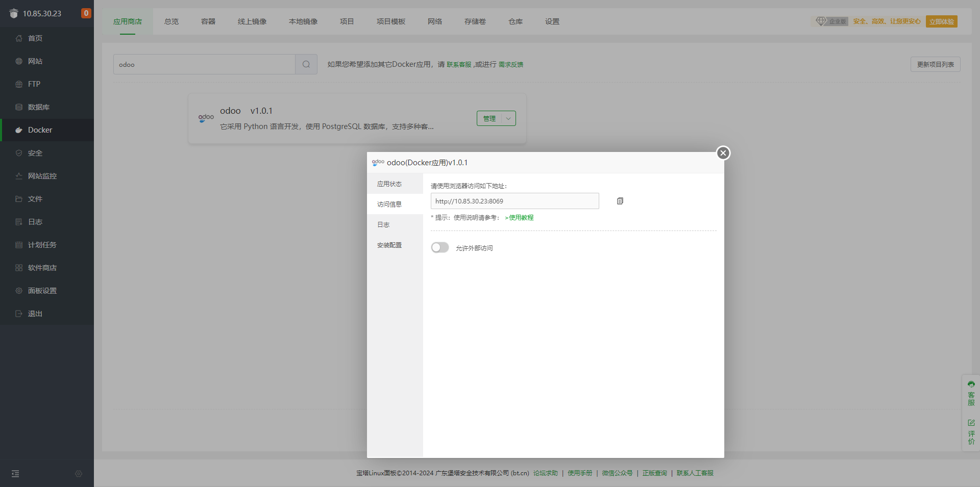
Task: Click the address field http://10.85.30.23:8069
Action: (x=515, y=201)
